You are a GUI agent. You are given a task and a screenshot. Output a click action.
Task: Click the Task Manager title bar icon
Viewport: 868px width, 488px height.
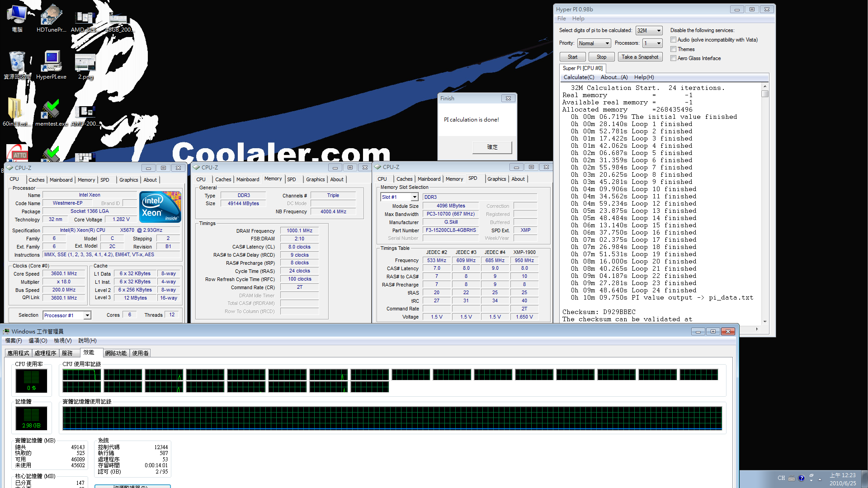pos(6,331)
